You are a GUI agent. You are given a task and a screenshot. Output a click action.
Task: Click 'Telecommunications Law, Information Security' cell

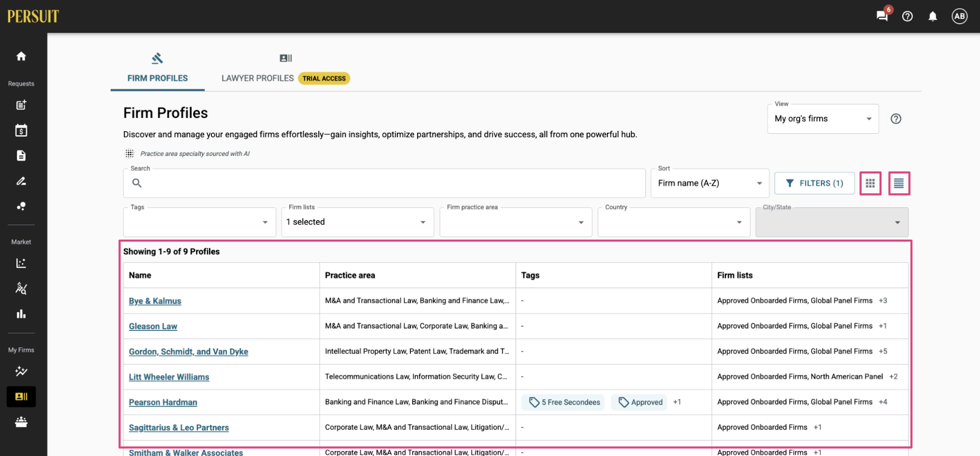click(x=417, y=377)
